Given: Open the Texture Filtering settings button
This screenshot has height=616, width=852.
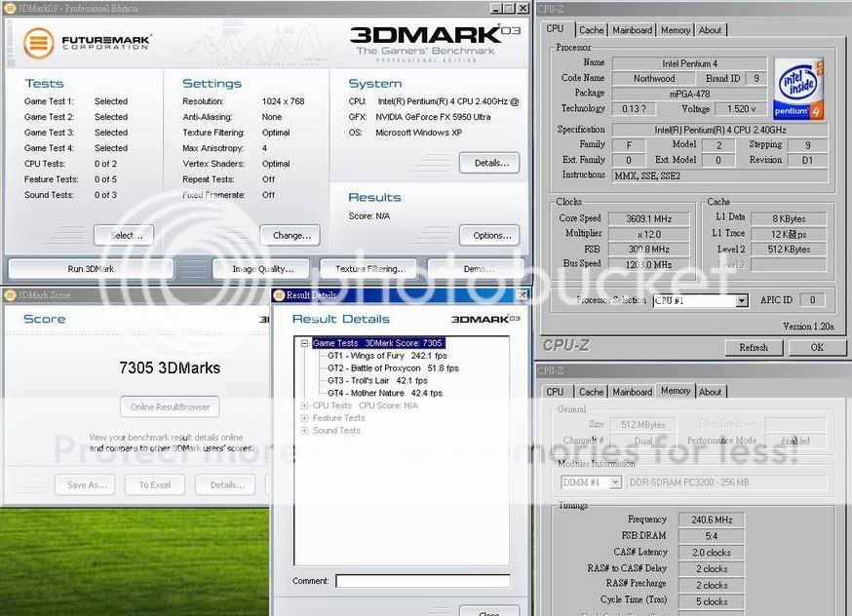Looking at the screenshot, I should click(x=369, y=269).
